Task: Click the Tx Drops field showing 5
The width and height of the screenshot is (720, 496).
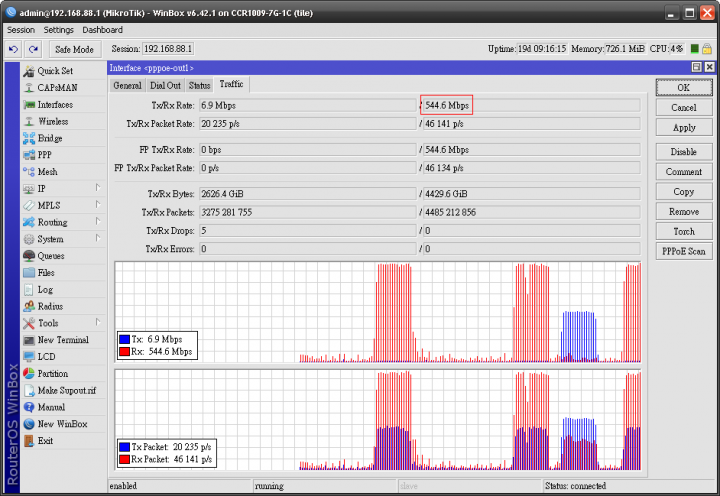Action: (308, 231)
